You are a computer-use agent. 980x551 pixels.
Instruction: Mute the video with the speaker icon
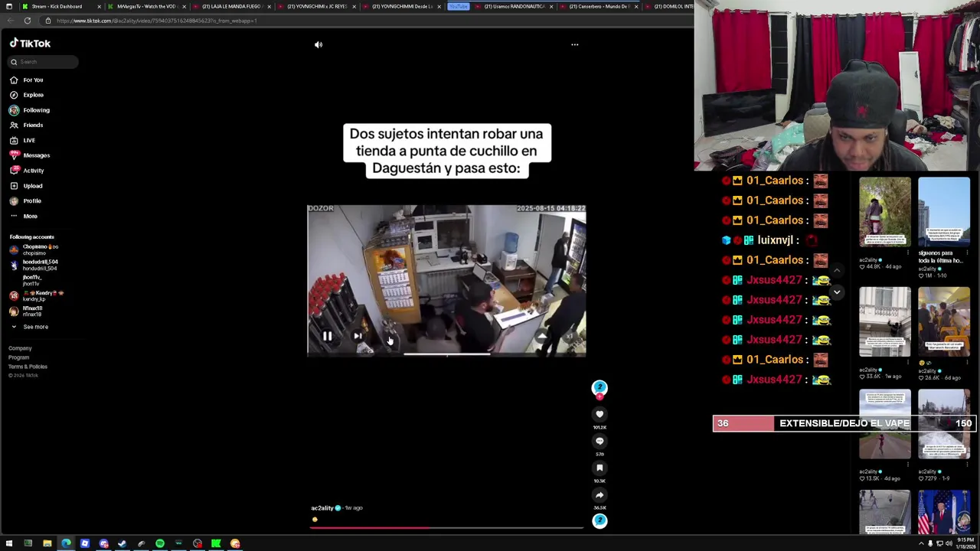tap(318, 44)
